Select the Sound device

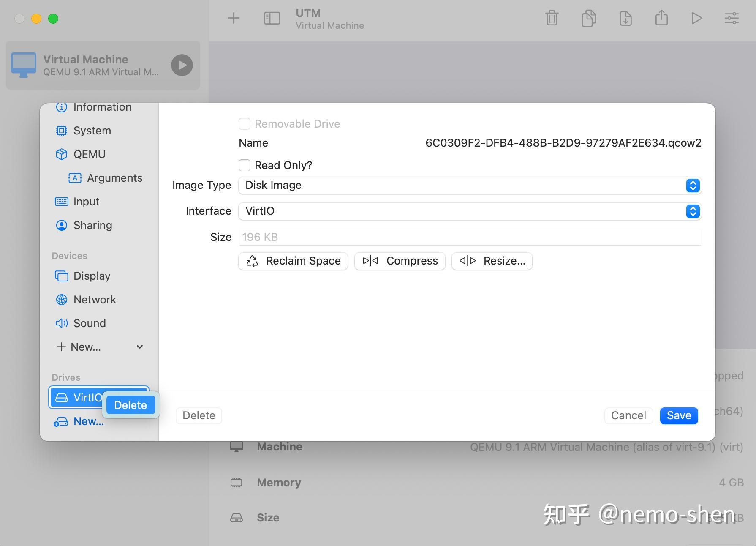pyautogui.click(x=89, y=323)
